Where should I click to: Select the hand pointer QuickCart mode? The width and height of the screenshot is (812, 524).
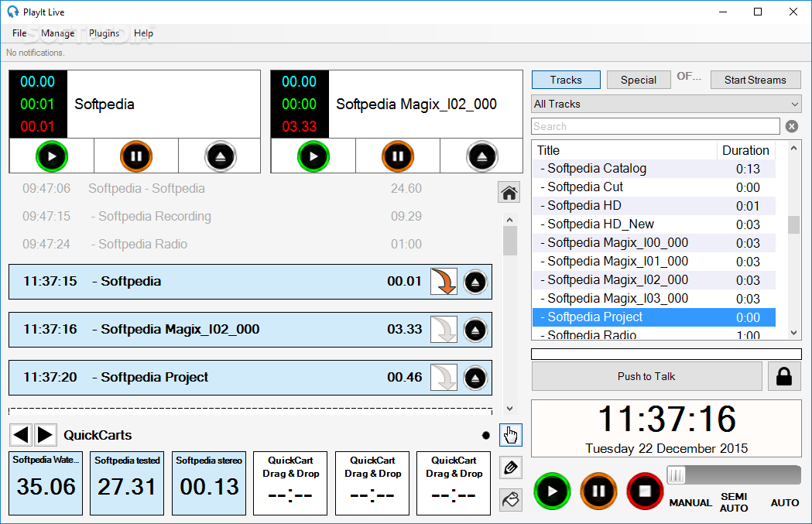click(511, 435)
